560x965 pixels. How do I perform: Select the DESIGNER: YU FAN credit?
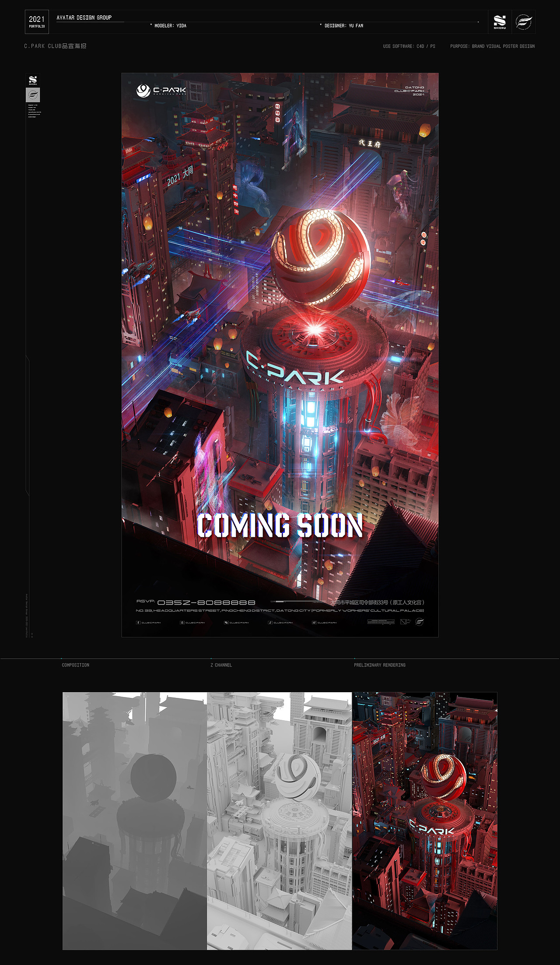pyautogui.click(x=343, y=26)
